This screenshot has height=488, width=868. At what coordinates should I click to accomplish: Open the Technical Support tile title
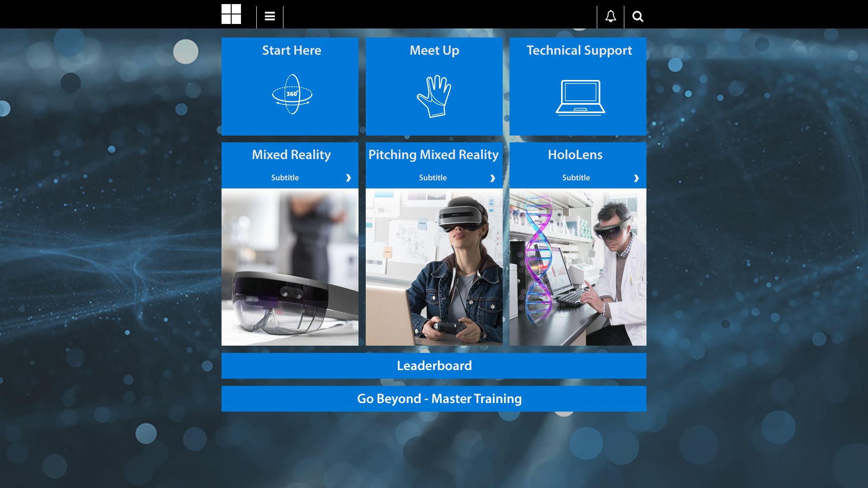[579, 51]
